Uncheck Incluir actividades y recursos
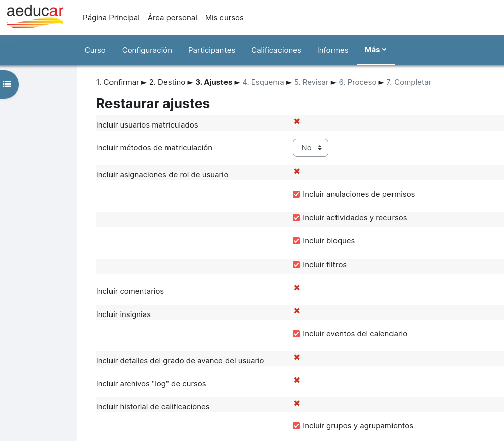The height and width of the screenshot is (441, 504). pyautogui.click(x=296, y=218)
